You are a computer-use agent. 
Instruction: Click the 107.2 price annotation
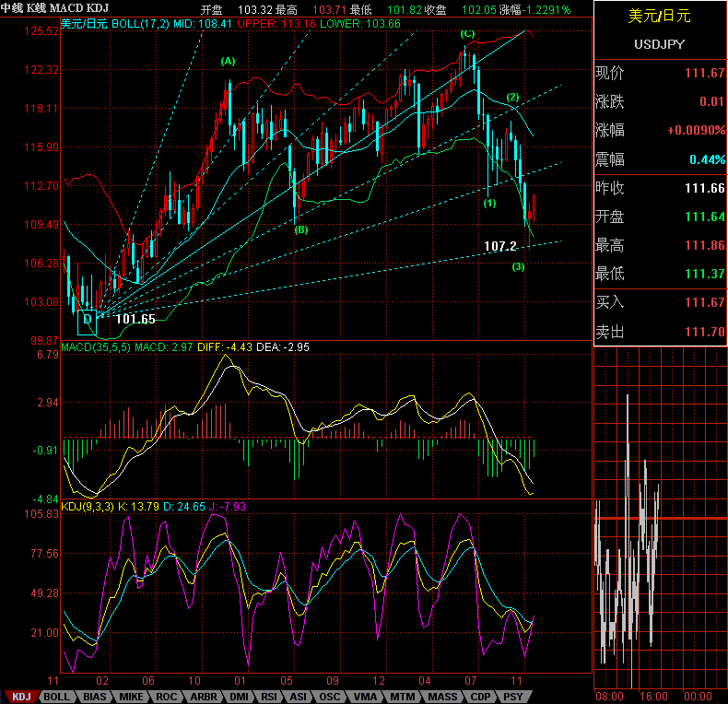[x=500, y=246]
